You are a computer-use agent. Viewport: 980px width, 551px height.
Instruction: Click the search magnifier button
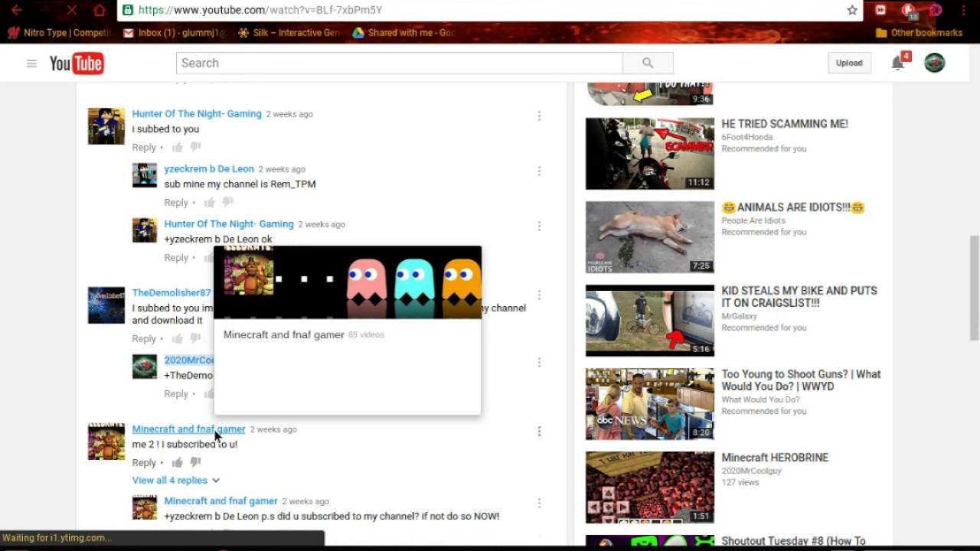[x=648, y=63]
